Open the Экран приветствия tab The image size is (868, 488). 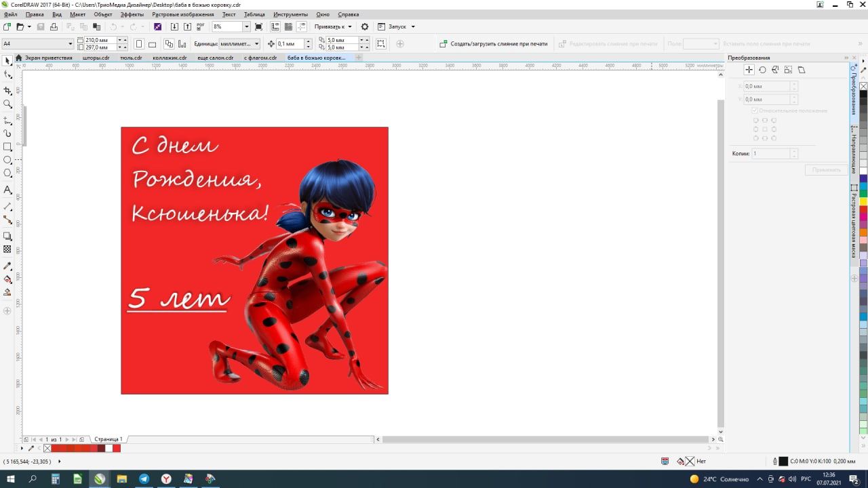click(x=48, y=58)
